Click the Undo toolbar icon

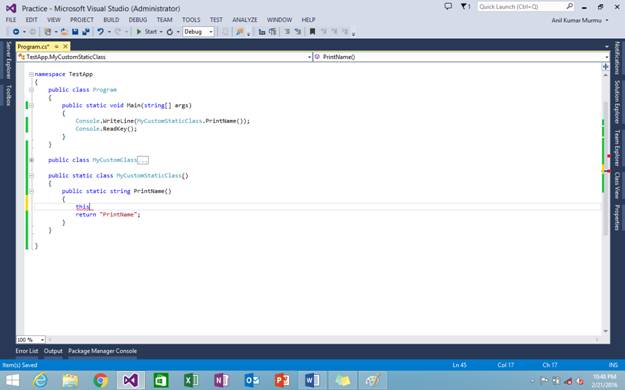(100, 32)
